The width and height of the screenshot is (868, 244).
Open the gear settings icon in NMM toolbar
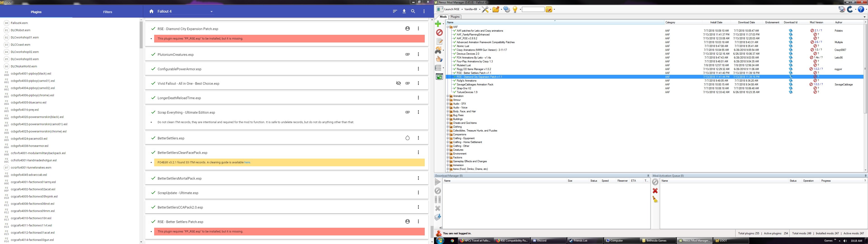click(x=506, y=9)
